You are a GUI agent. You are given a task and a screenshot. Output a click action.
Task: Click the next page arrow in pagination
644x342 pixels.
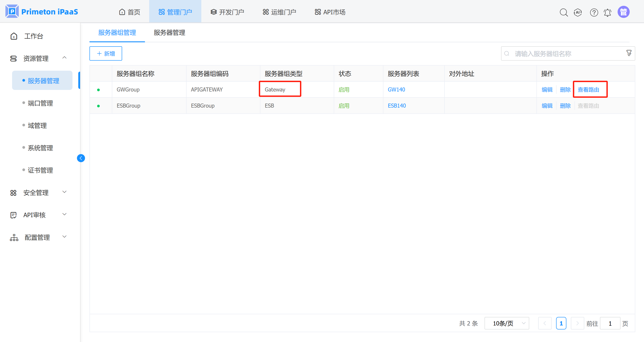pos(578,323)
